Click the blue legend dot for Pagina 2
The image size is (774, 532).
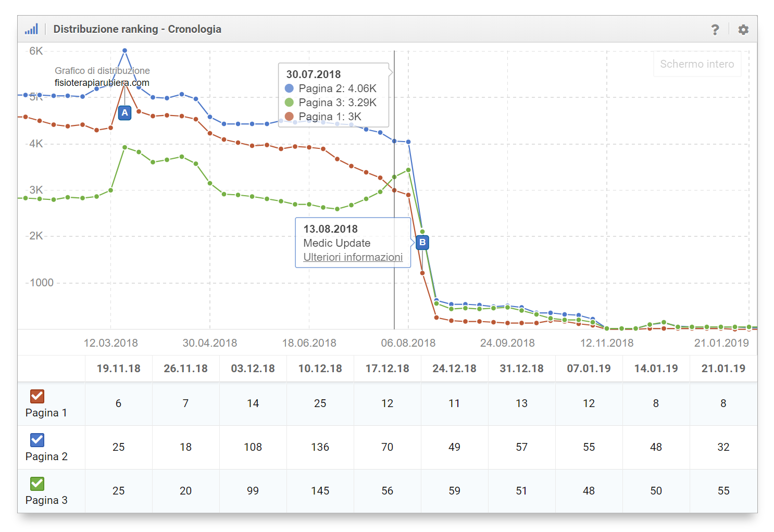click(289, 88)
